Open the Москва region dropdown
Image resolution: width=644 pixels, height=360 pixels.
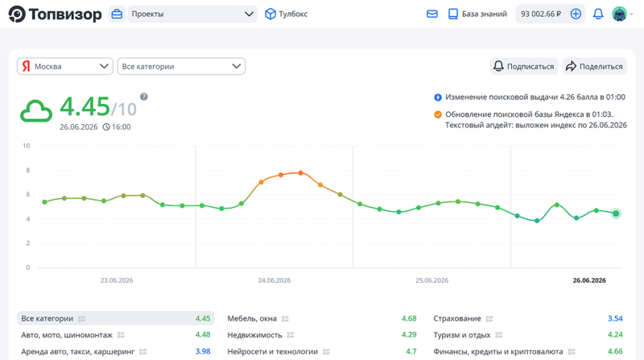point(65,66)
